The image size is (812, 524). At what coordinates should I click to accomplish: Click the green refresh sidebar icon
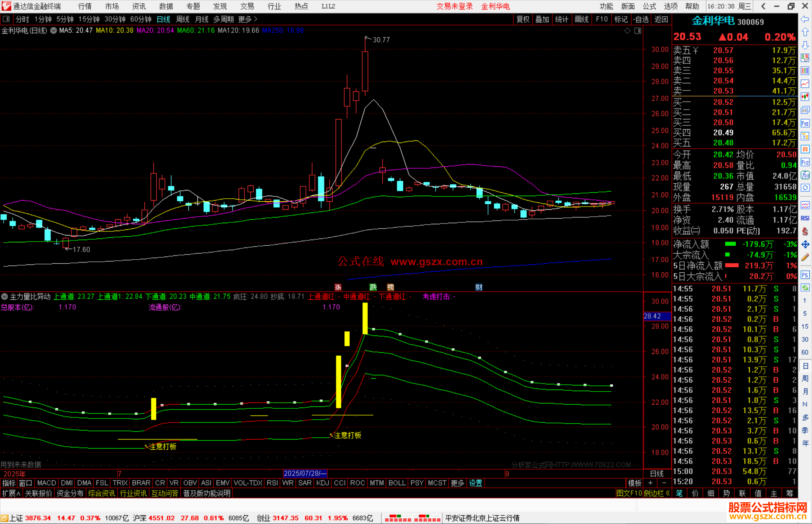pyautogui.click(x=805, y=288)
